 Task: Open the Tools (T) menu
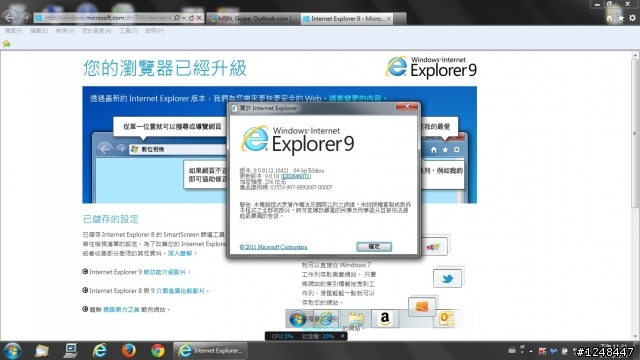click(x=128, y=31)
